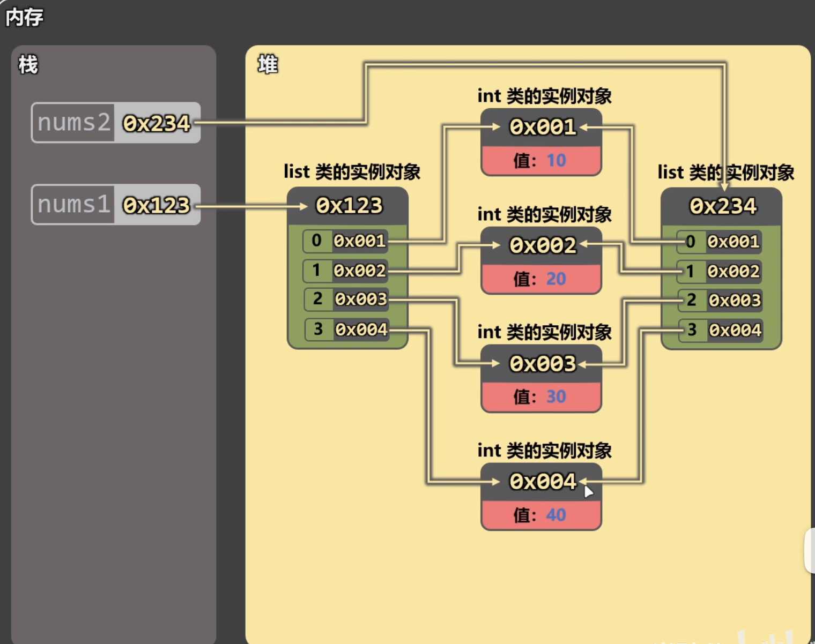Click the red value 30 field
This screenshot has height=644, width=815.
point(541,396)
